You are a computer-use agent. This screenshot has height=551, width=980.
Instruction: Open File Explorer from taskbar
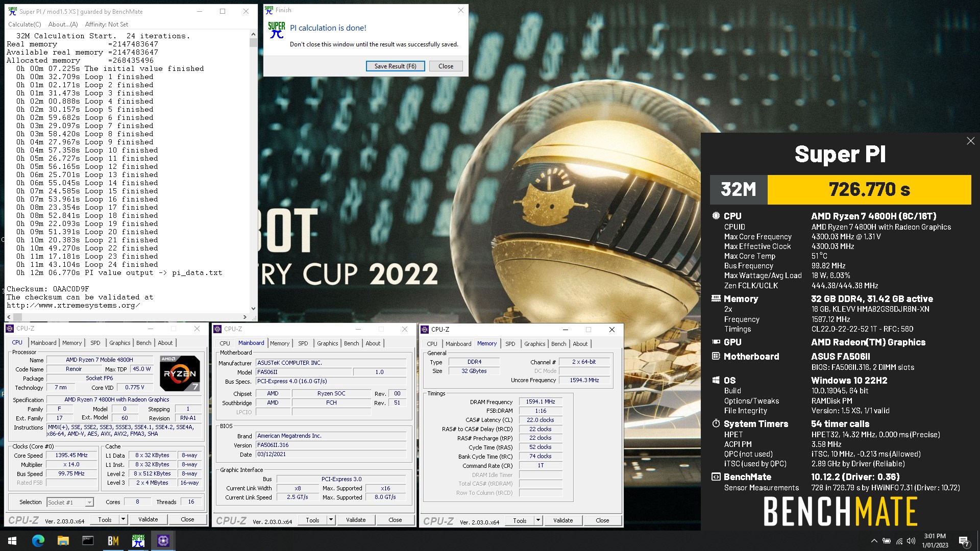(x=63, y=541)
